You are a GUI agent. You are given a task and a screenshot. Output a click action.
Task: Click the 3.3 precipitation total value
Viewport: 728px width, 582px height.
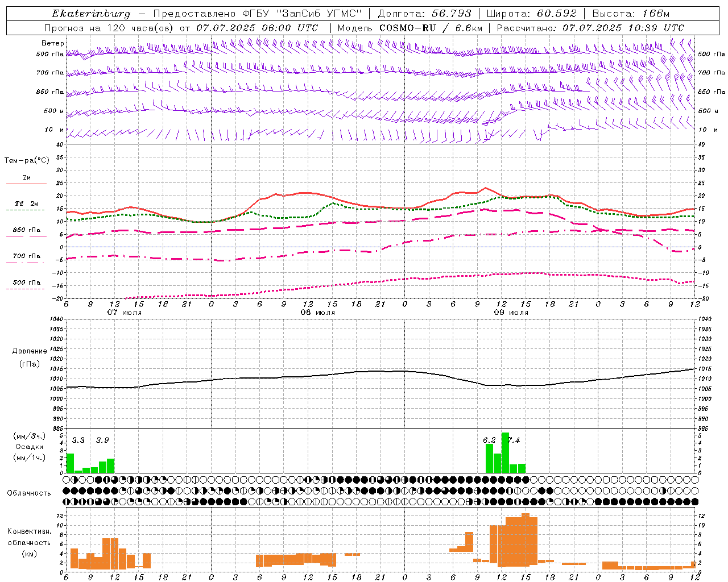tap(78, 440)
